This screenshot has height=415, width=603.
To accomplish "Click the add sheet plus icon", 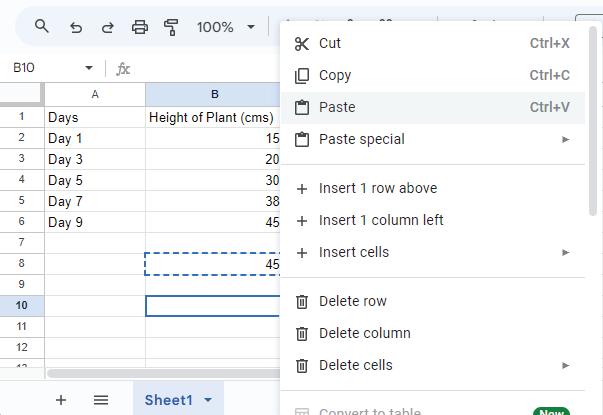I will click(x=61, y=400).
